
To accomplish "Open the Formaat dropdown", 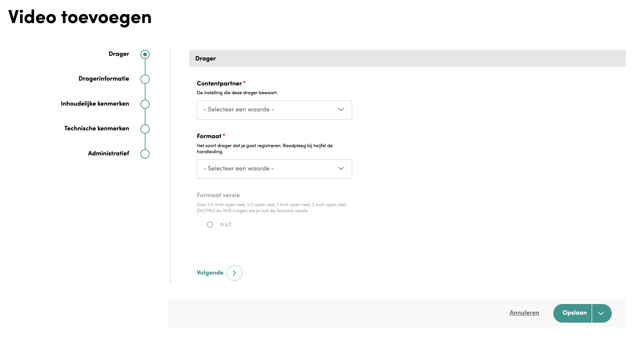I will click(274, 169).
